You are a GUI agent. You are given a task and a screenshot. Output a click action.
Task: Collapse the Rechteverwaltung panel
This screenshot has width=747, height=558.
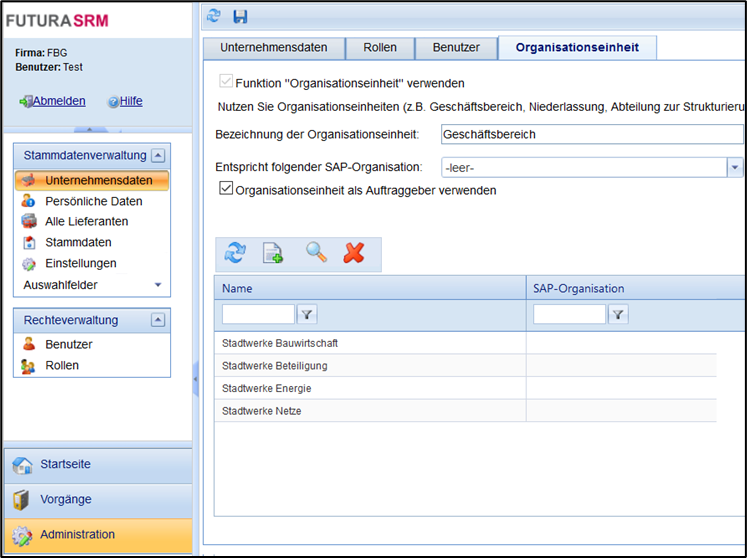157,320
